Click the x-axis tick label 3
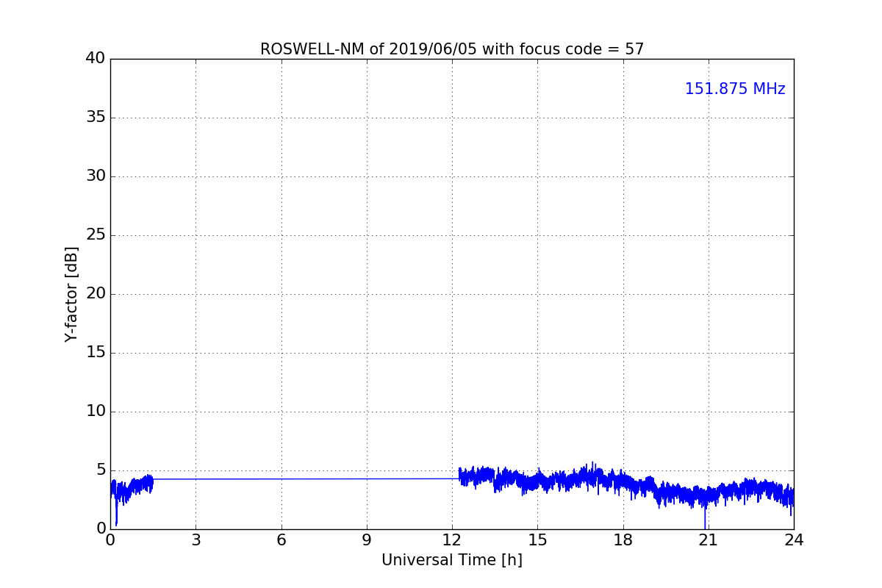Image resolution: width=882 pixels, height=588 pixels. [196, 540]
